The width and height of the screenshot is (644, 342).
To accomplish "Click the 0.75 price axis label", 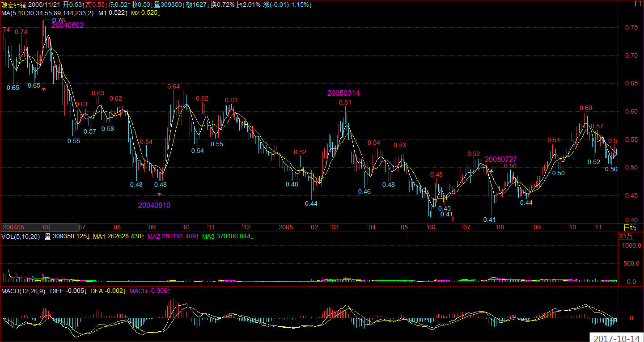I will point(631,27).
